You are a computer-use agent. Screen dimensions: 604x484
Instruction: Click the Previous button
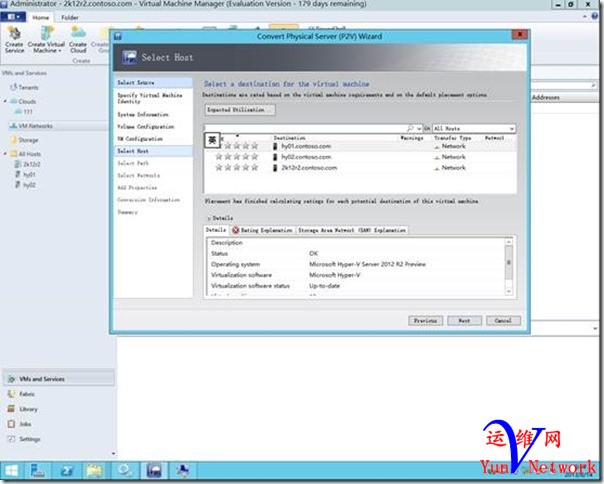[425, 321]
